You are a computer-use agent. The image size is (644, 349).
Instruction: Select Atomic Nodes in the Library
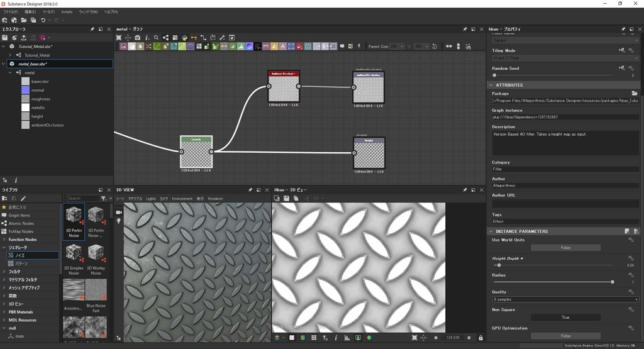21,223
